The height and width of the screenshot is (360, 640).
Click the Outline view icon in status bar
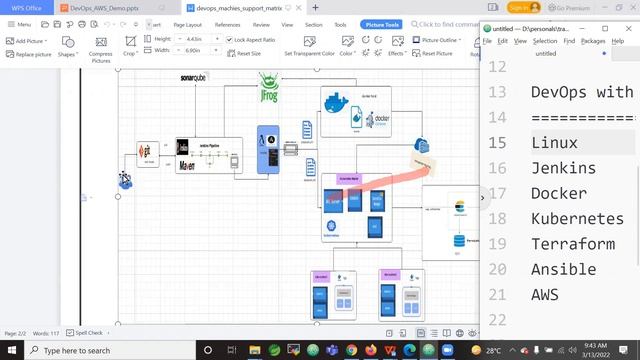point(434,333)
